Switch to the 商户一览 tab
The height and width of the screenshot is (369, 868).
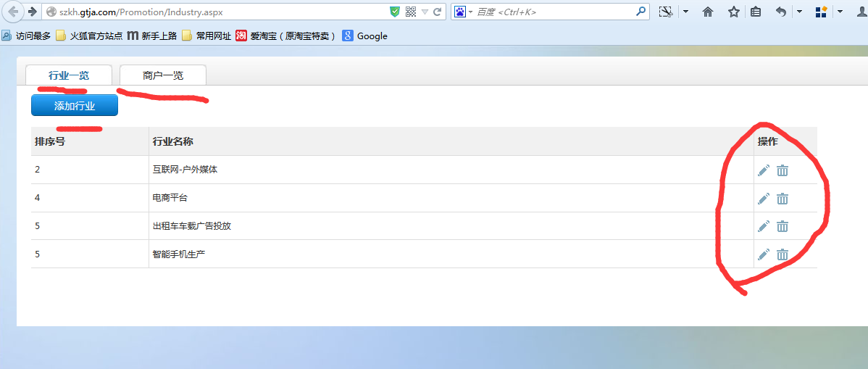coord(163,75)
